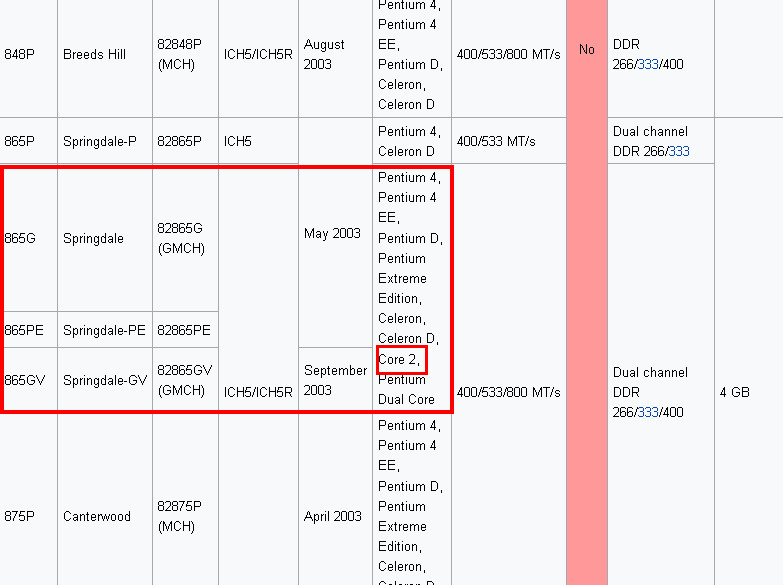Click the 333 link in the 848P DDR cell
783x585 pixels.
(x=649, y=65)
